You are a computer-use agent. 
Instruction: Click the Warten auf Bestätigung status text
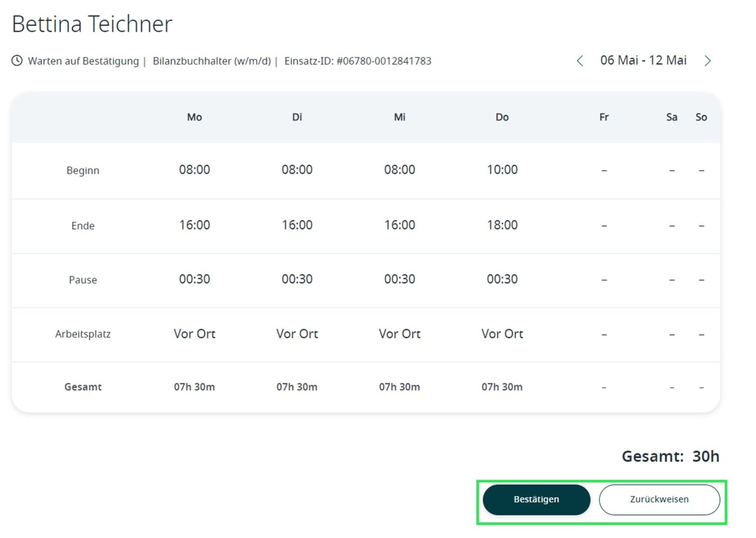click(x=83, y=61)
